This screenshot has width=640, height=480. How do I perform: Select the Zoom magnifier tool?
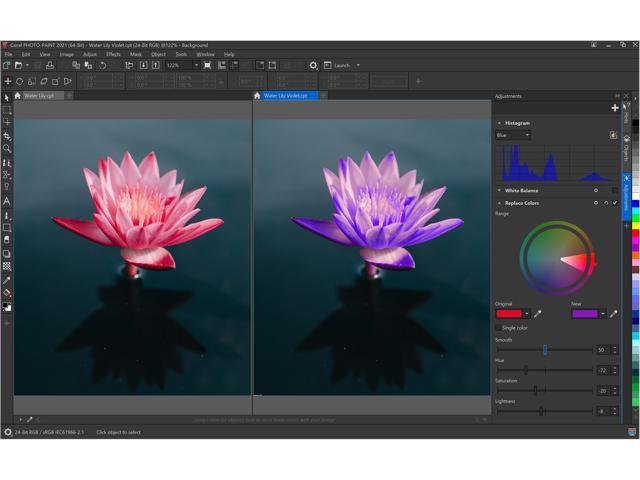(7, 148)
